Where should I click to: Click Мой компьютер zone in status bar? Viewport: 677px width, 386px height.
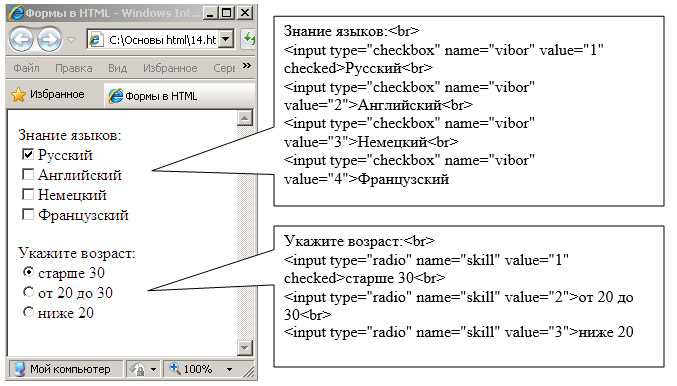(65, 369)
